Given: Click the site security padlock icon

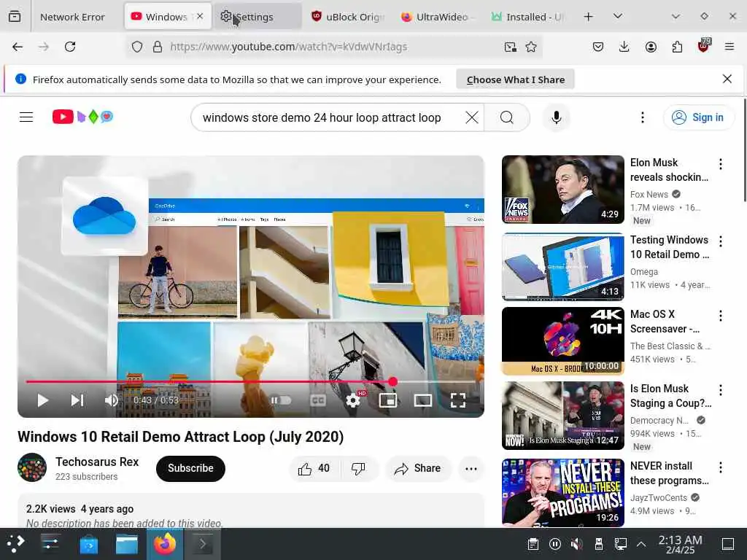Looking at the screenshot, I should pos(158,47).
